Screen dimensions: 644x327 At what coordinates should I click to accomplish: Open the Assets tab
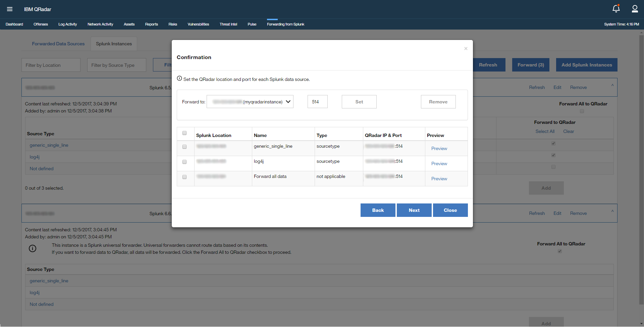[129, 24]
